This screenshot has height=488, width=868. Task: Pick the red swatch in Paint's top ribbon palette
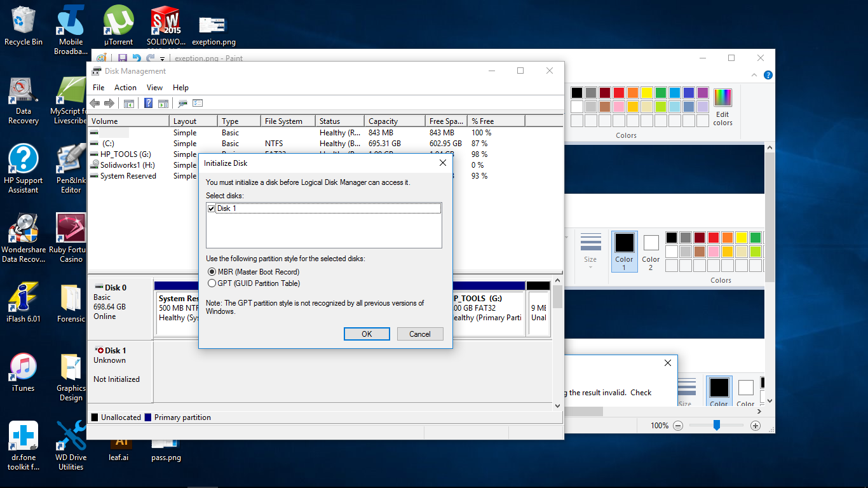pos(618,93)
